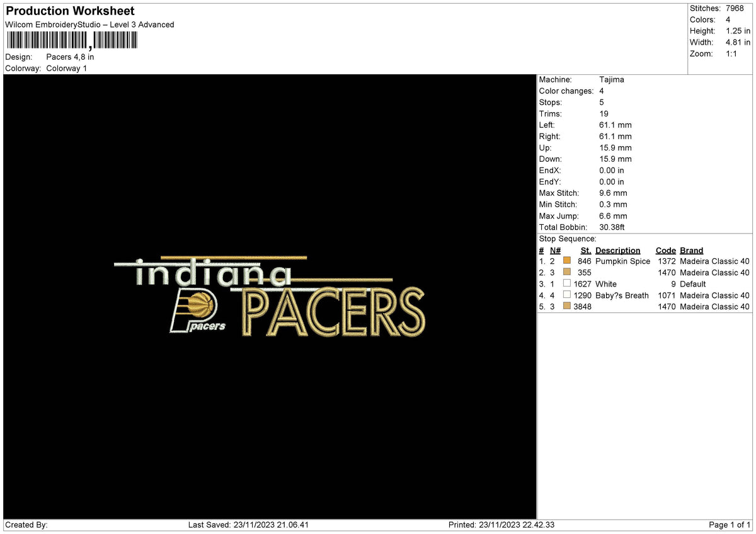Viewport: 756px width, 534px height.
Task: Click the 'St.' column header
Action: click(586, 250)
